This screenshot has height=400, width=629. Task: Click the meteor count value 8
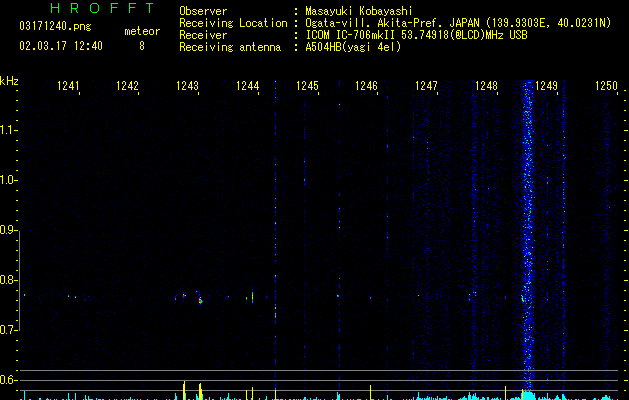click(x=142, y=46)
